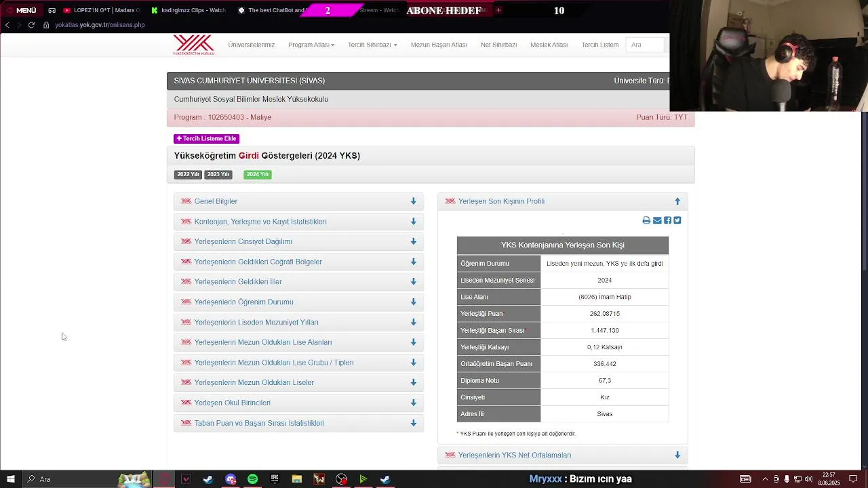868x488 pixels.
Task: Share the page via Twitter icon
Action: (677, 220)
